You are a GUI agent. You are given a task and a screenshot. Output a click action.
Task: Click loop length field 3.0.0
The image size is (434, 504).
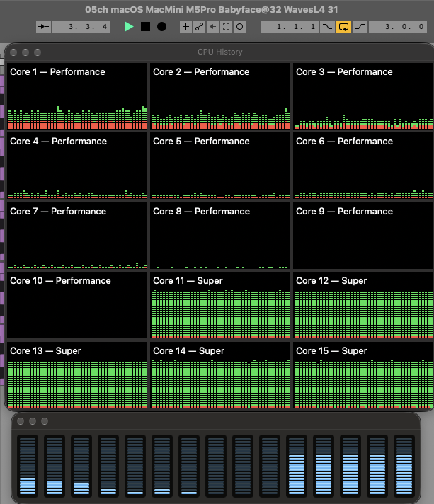[x=398, y=27]
